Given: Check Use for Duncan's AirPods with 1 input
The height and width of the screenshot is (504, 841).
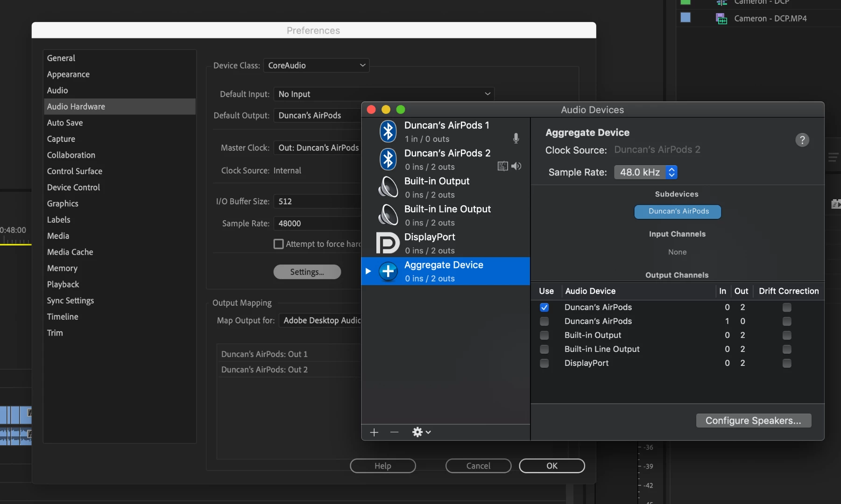Looking at the screenshot, I should coord(544,322).
